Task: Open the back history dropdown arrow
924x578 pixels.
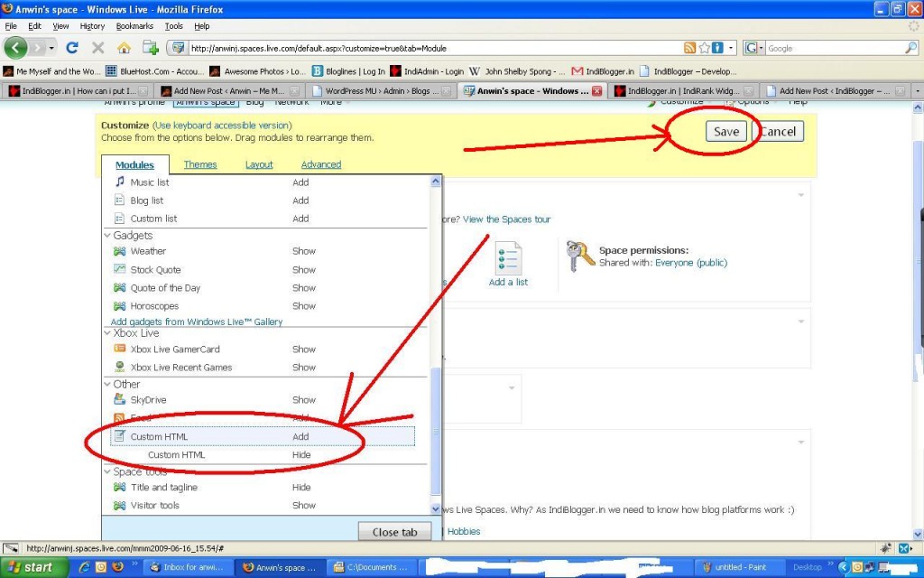Action: click(52, 48)
